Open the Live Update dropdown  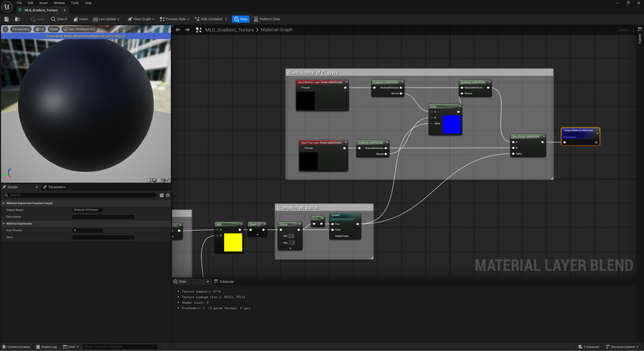click(108, 19)
